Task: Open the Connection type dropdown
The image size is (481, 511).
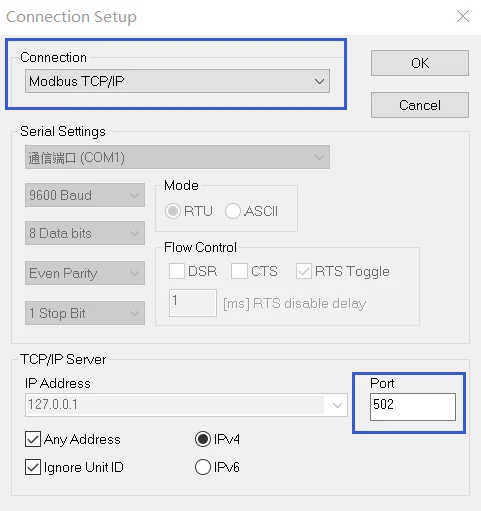Action: [x=177, y=81]
